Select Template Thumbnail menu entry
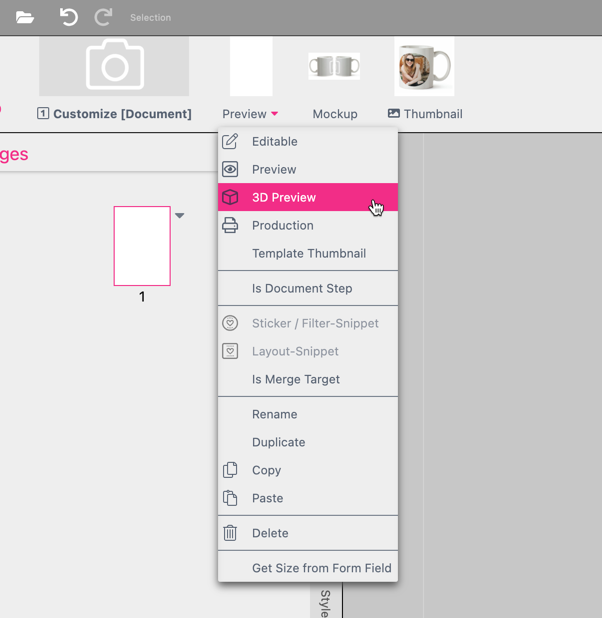Image resolution: width=602 pixels, height=618 pixels. tap(308, 253)
